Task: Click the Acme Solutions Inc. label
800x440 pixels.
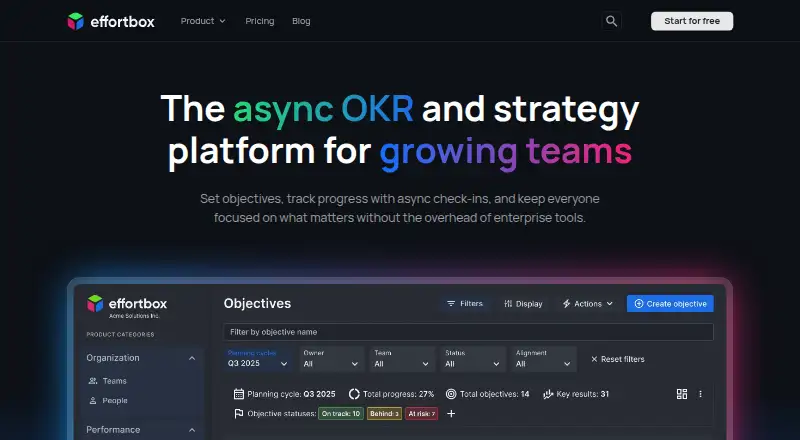Action: click(134, 316)
